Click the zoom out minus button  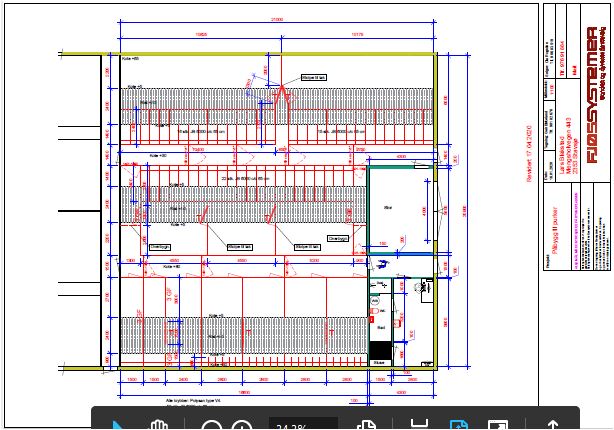tap(212, 425)
